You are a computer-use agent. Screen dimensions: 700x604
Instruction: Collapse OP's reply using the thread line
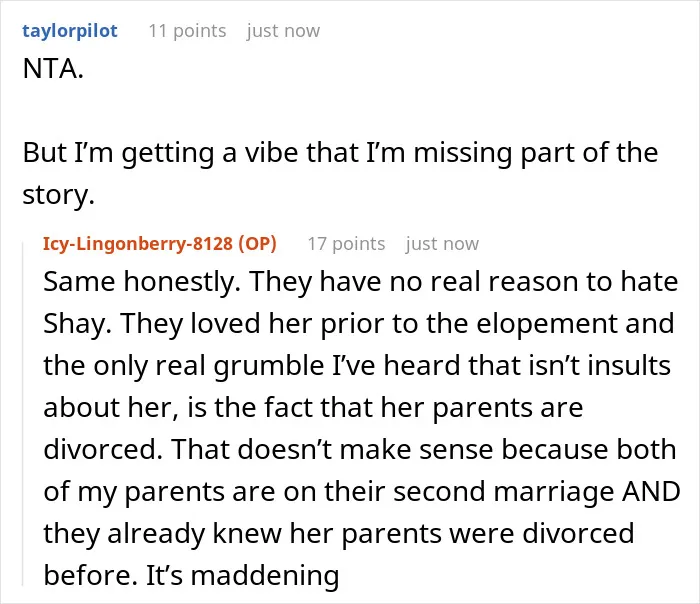coord(23,413)
